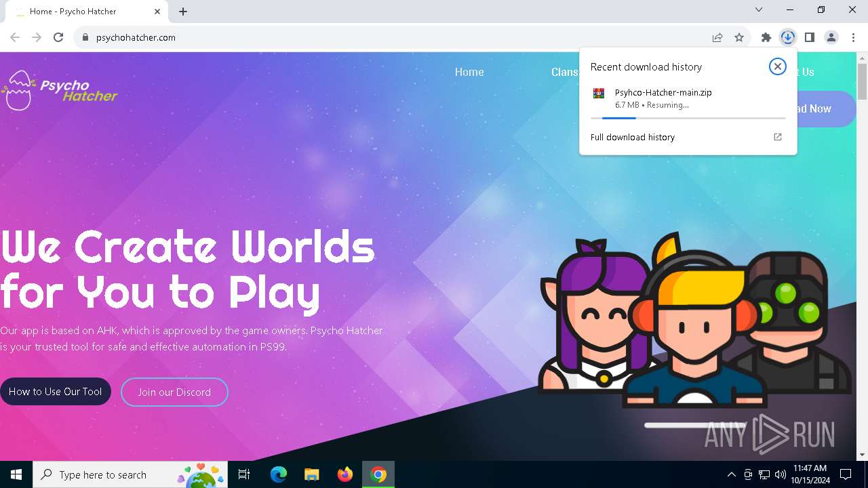Open Chrome three-dot menu
This screenshot has height=488, width=868.
coord(853,37)
